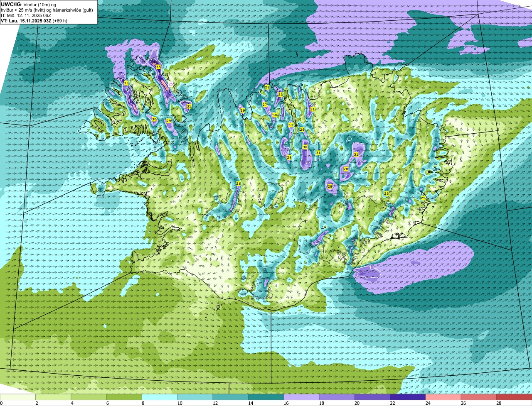The width and height of the screenshot is (532, 406).
Task: Pick the teal swatch between 12 and 14
Action: [x=231, y=397]
